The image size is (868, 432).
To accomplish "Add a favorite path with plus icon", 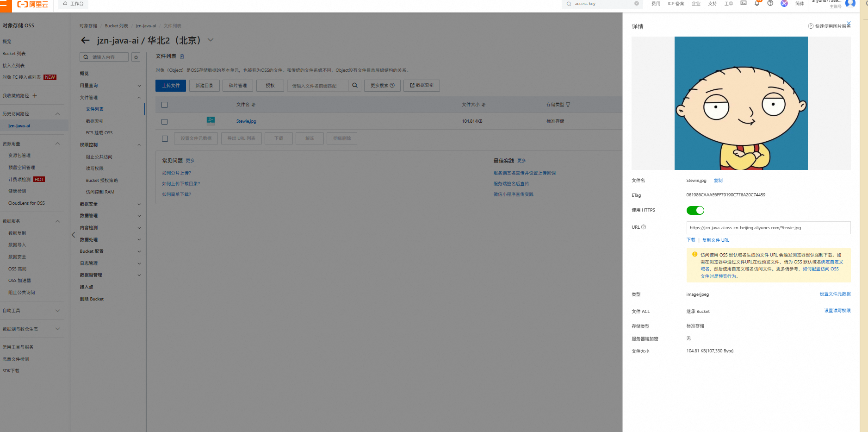I will 35,96.
